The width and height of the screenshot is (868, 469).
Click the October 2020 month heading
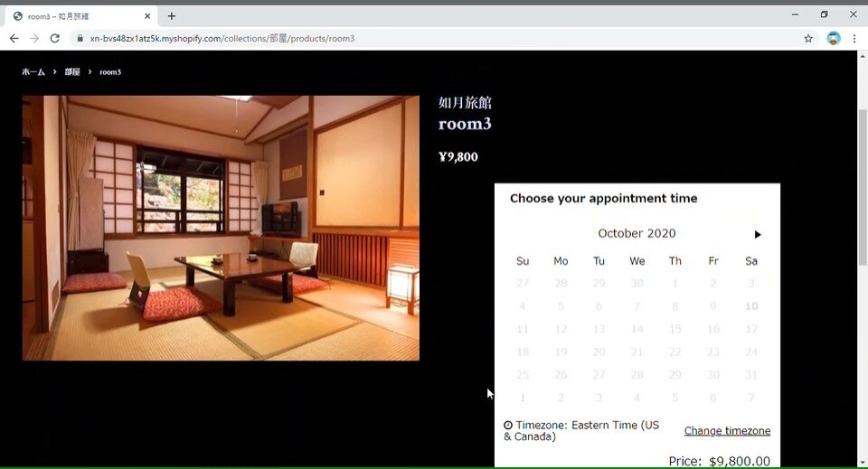[x=637, y=233]
